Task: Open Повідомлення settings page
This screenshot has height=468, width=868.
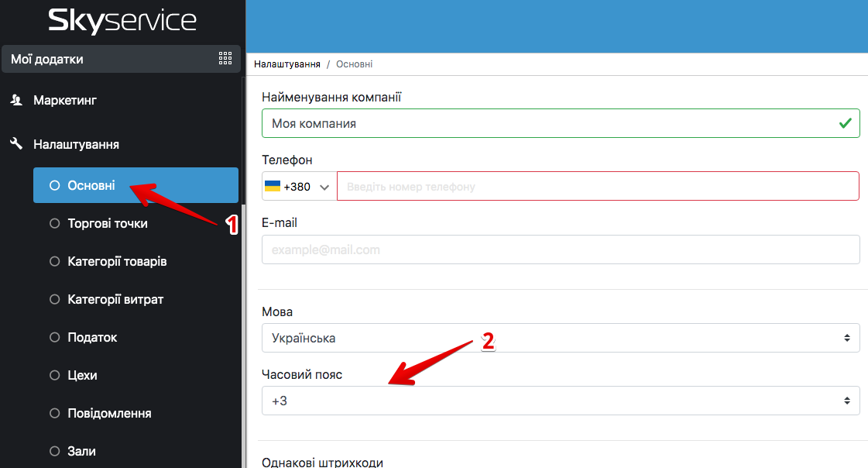Action: (109, 413)
